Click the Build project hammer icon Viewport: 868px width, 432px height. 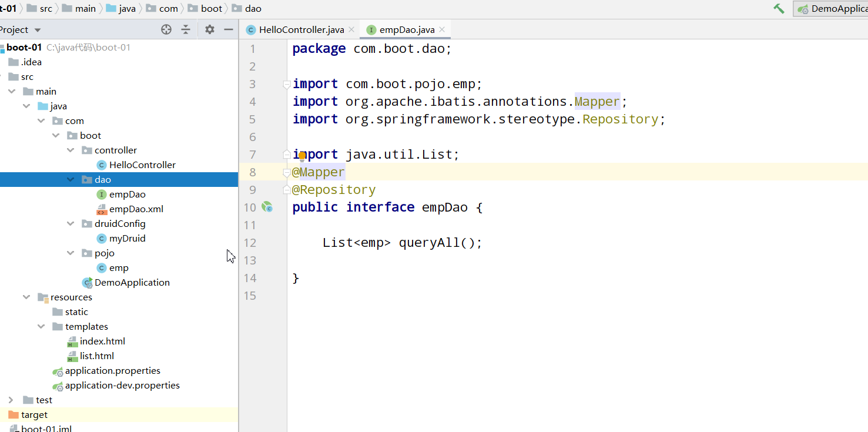pyautogui.click(x=779, y=8)
